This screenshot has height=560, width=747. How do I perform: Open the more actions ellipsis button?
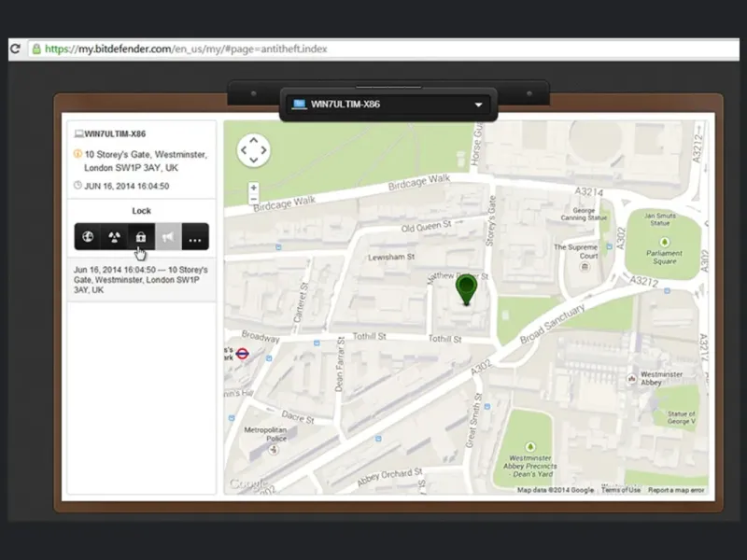pyautogui.click(x=194, y=238)
